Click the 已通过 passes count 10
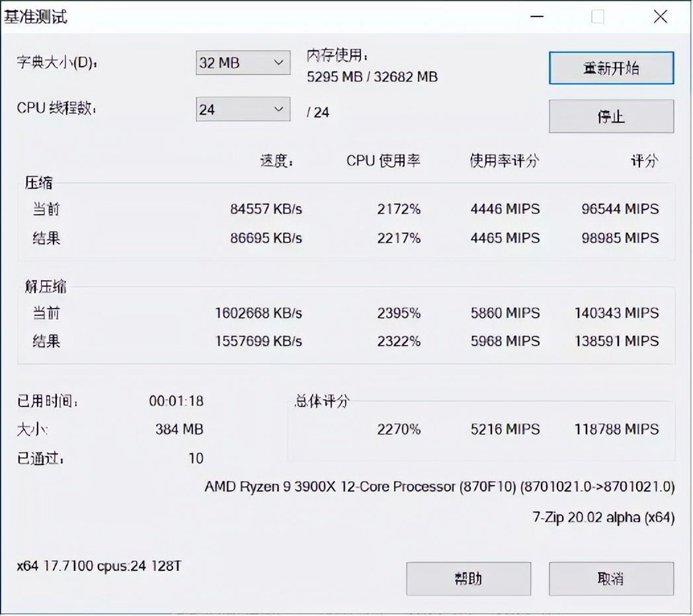 pyautogui.click(x=196, y=458)
